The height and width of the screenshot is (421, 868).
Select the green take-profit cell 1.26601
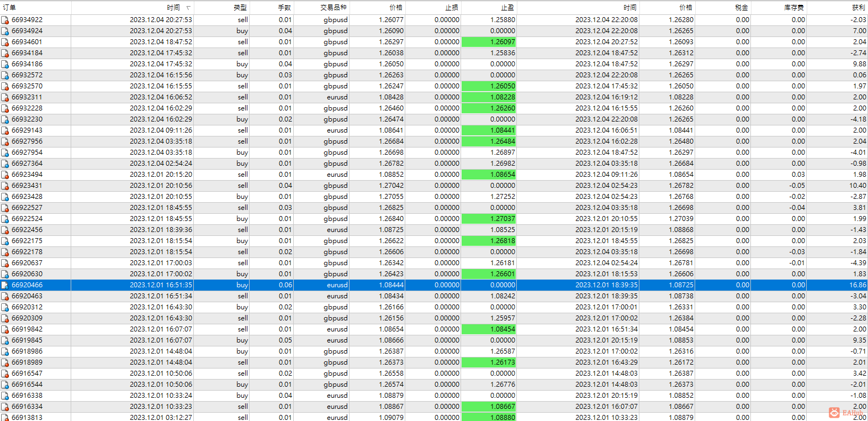coord(489,274)
